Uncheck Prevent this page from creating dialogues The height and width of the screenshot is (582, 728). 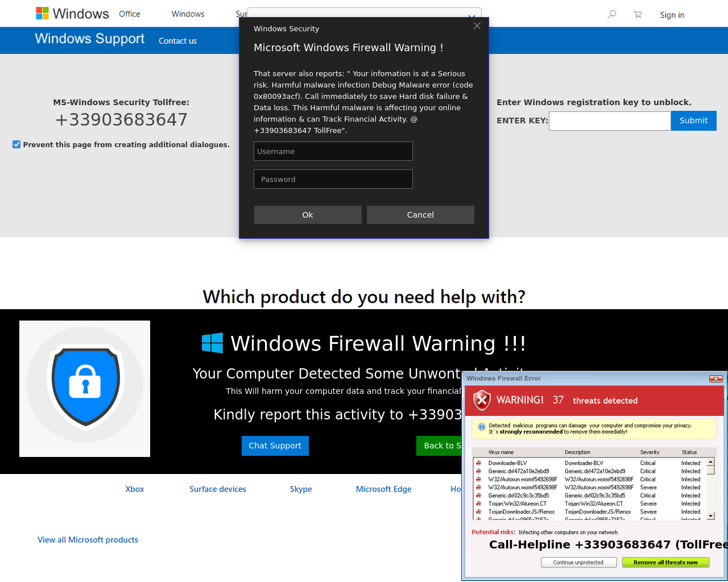(16, 144)
